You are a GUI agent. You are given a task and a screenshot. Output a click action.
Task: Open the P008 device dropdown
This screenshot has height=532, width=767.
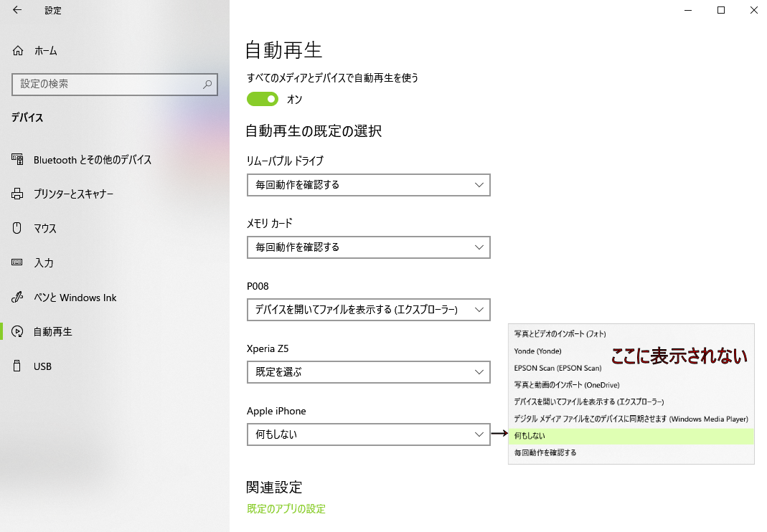[x=368, y=310]
